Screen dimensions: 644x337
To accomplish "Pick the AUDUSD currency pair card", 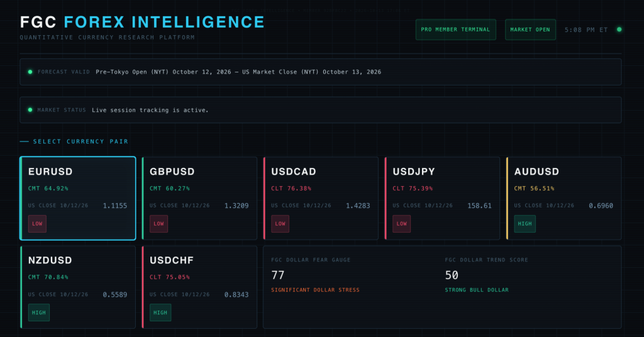I will [x=564, y=198].
